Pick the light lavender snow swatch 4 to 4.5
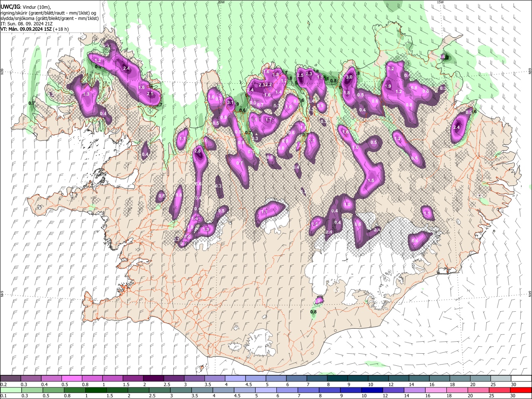 pos(235,379)
